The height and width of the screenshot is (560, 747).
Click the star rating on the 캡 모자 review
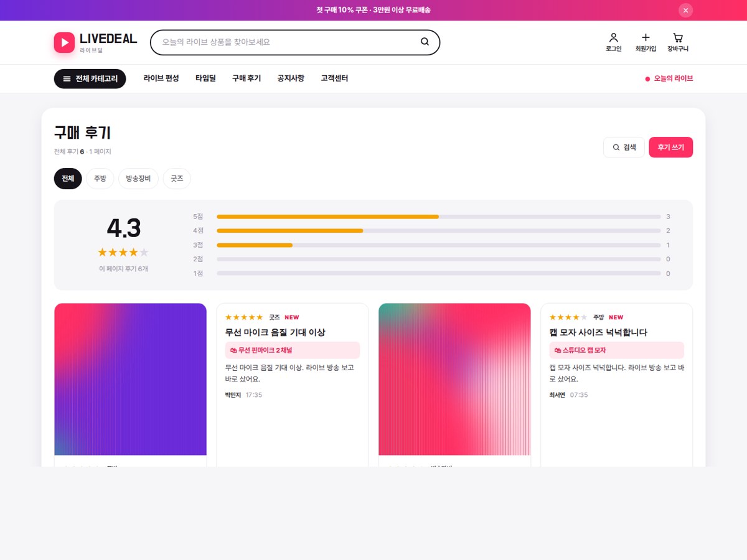568,317
